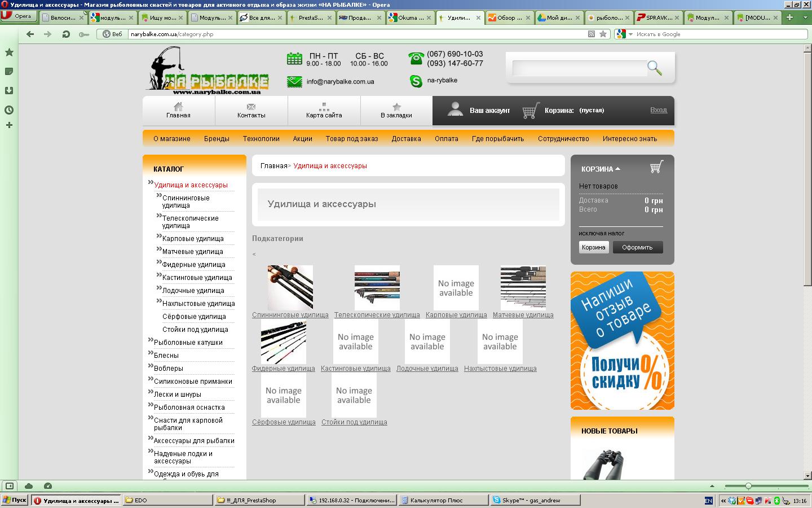
Task: Click the magnifier search icon on site
Action: click(x=654, y=68)
